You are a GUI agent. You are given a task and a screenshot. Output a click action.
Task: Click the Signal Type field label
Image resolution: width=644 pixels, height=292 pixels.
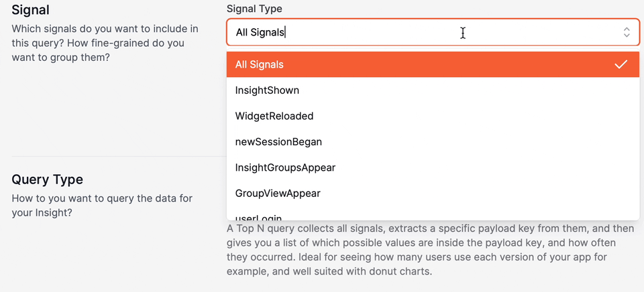click(254, 9)
